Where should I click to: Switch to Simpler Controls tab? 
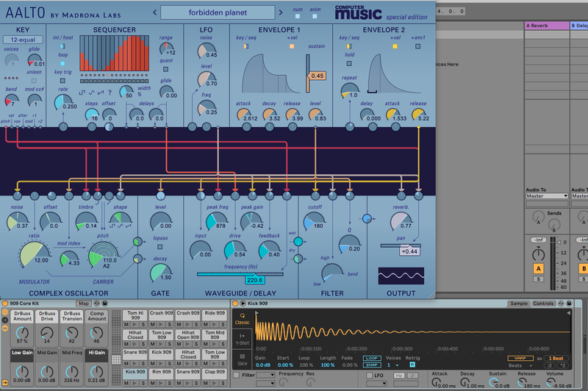[543, 304]
